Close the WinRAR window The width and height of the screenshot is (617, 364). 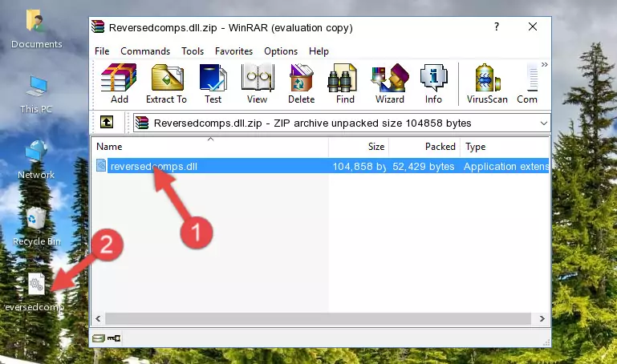point(533,26)
